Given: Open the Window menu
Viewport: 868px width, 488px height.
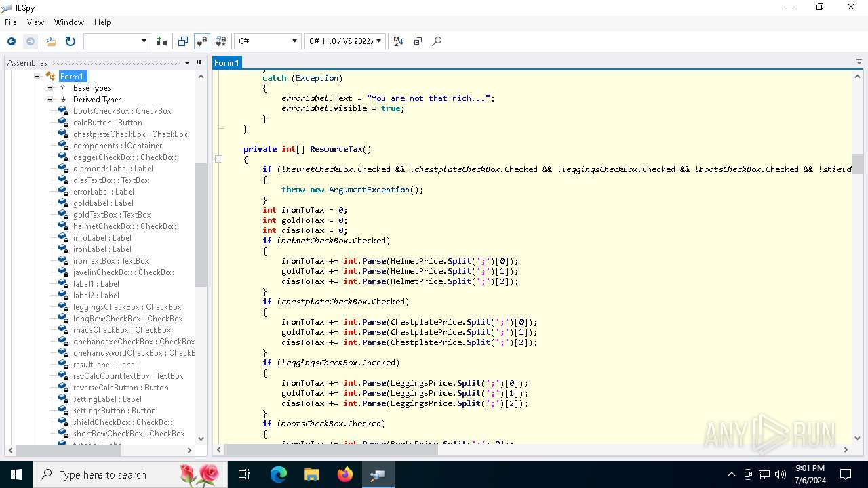Looking at the screenshot, I should 69,22.
